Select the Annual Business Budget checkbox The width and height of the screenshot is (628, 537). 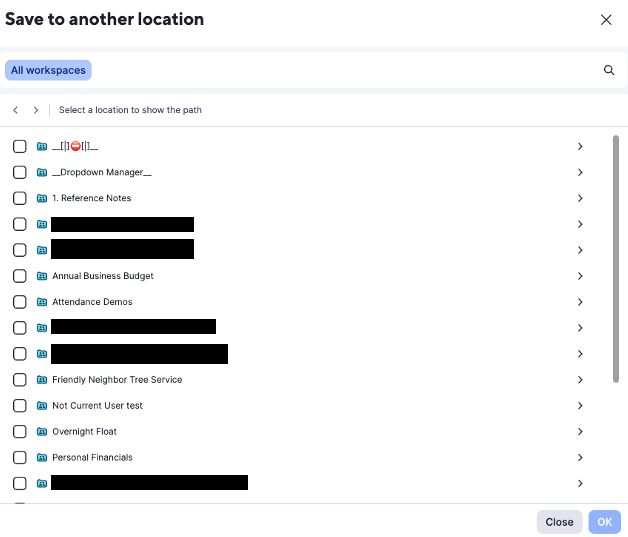20,276
